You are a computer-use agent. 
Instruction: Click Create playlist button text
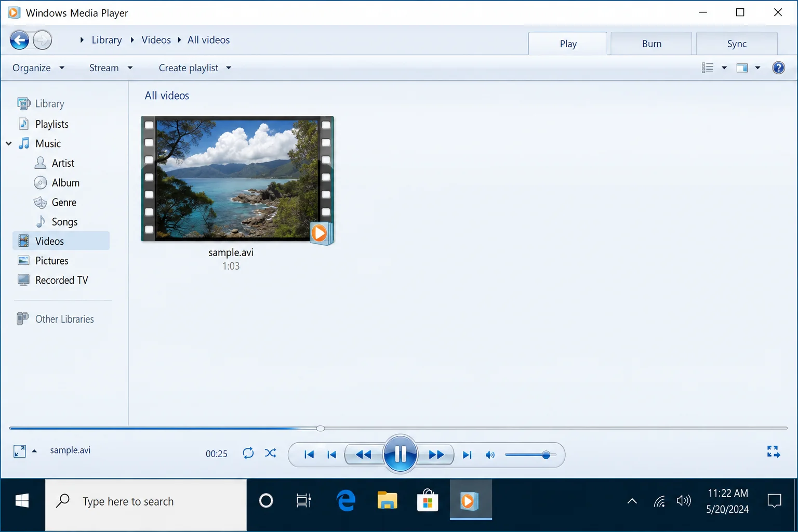pyautogui.click(x=189, y=68)
